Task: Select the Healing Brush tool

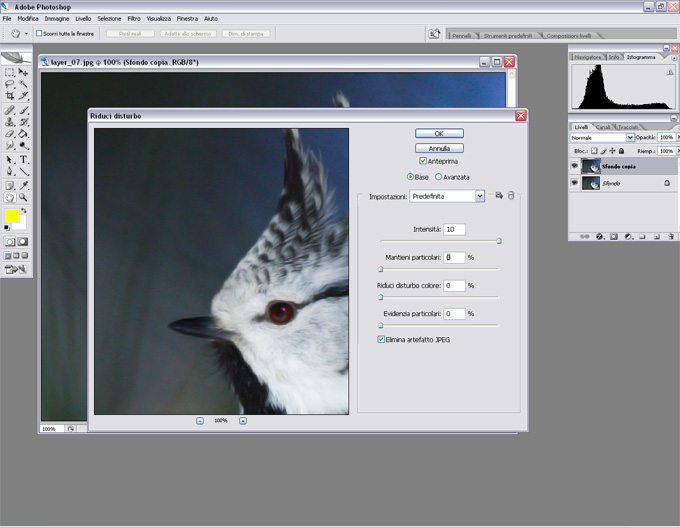Action: [10, 110]
